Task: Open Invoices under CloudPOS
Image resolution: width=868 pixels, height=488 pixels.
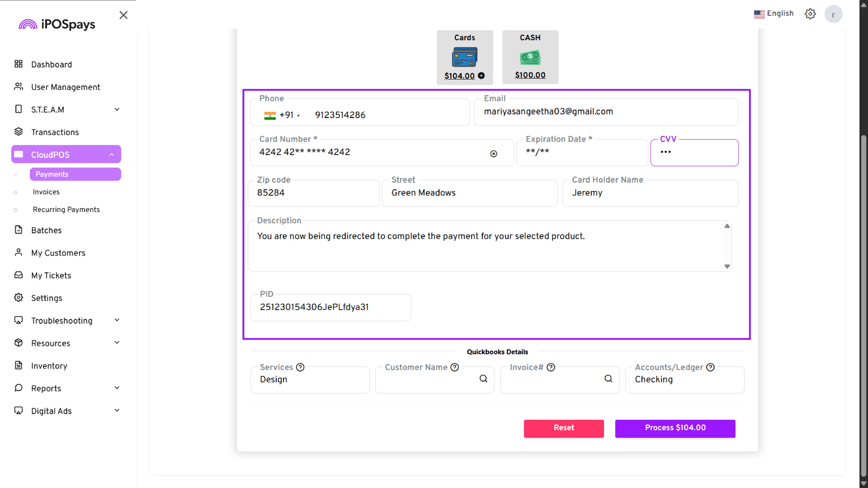Action: click(x=46, y=192)
